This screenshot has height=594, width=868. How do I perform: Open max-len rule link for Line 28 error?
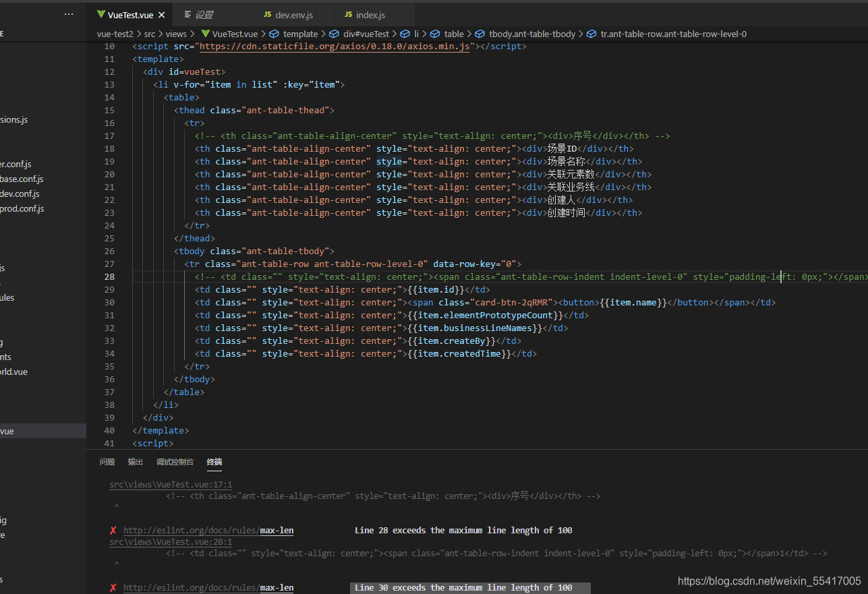(x=208, y=531)
